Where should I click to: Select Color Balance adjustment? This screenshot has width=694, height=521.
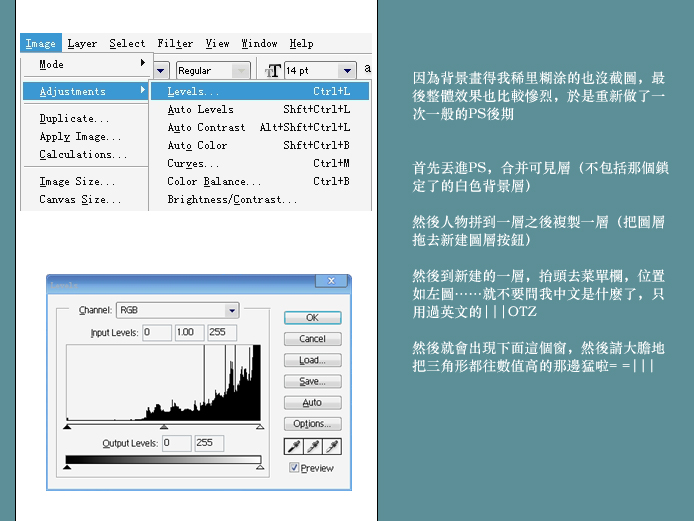tap(260, 181)
